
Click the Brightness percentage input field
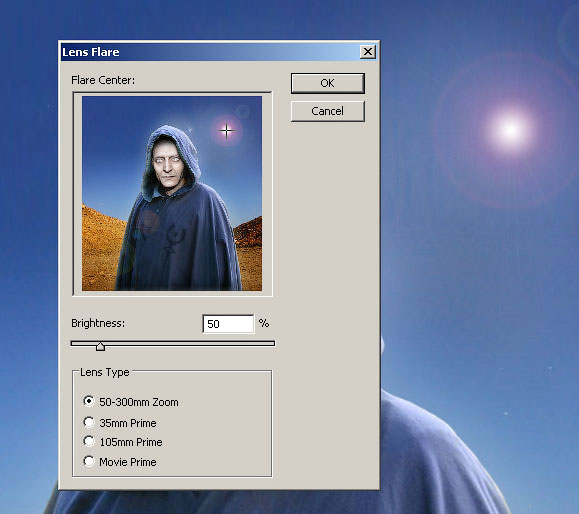click(x=228, y=324)
